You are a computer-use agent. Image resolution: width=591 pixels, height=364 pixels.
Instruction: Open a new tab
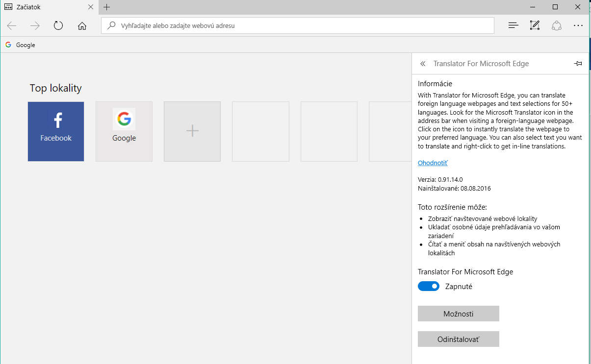(x=107, y=7)
